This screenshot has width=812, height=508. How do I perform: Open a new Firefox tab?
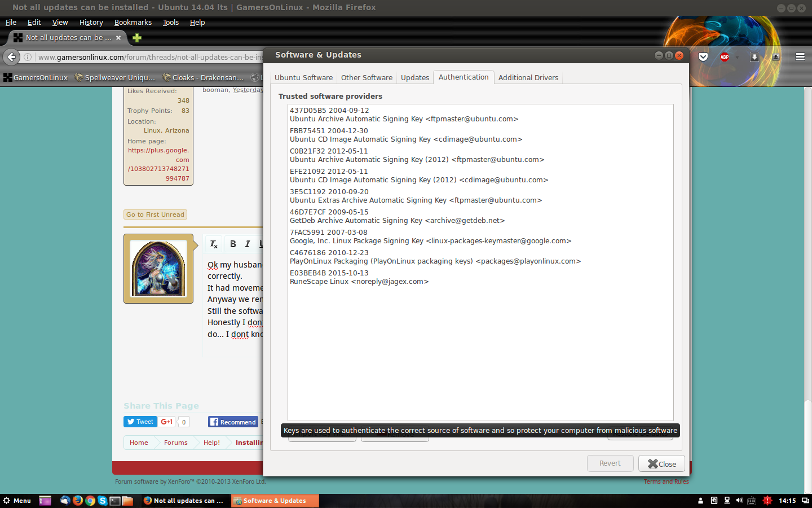pyautogui.click(x=137, y=38)
